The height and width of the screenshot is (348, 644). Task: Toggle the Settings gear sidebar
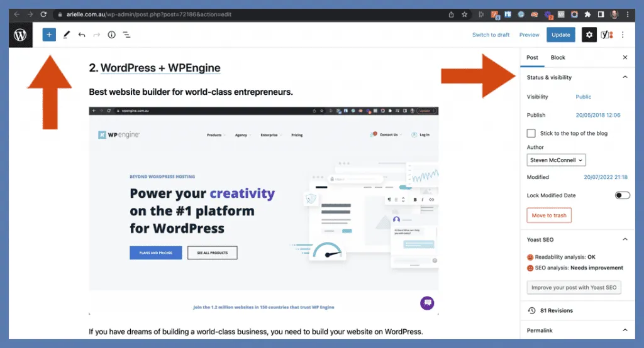[589, 35]
